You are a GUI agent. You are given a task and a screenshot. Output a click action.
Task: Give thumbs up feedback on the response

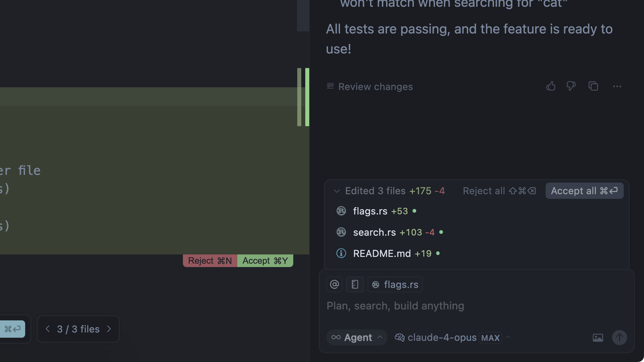[x=551, y=86]
